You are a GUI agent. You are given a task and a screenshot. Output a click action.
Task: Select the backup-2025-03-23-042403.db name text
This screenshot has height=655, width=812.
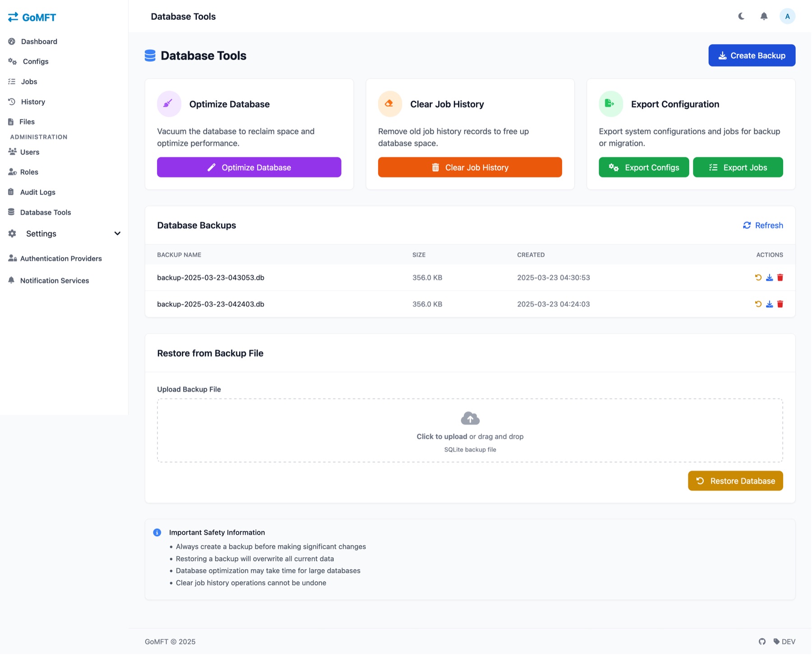pos(211,304)
